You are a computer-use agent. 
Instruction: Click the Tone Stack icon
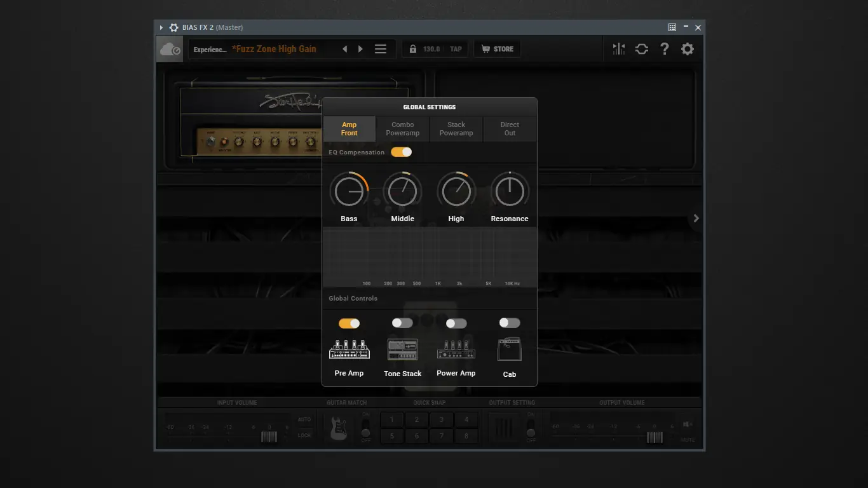point(402,349)
